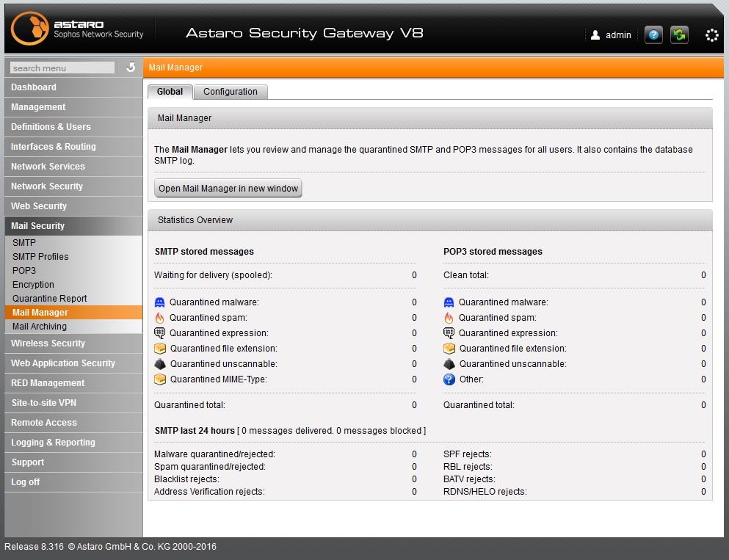Click the Statistics Overview section header
Image resolution: width=729 pixels, height=560 pixels.
(429, 220)
